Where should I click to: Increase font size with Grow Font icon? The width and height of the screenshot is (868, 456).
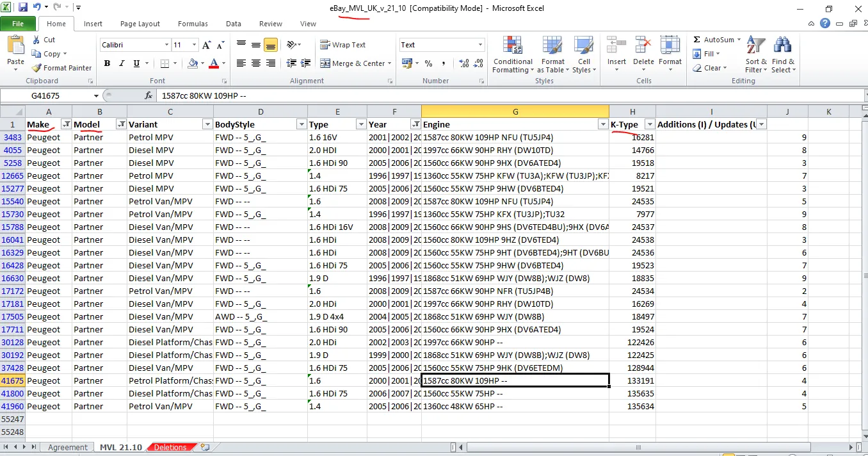click(206, 45)
